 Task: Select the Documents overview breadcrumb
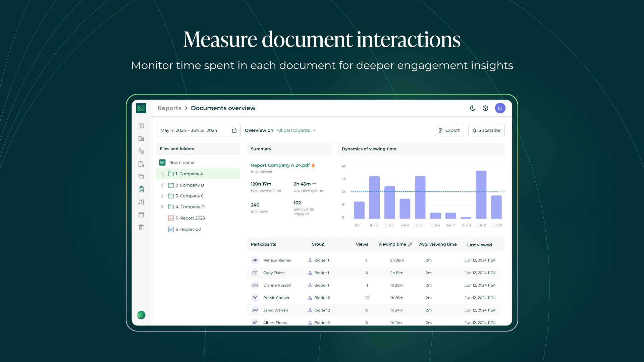223,108
